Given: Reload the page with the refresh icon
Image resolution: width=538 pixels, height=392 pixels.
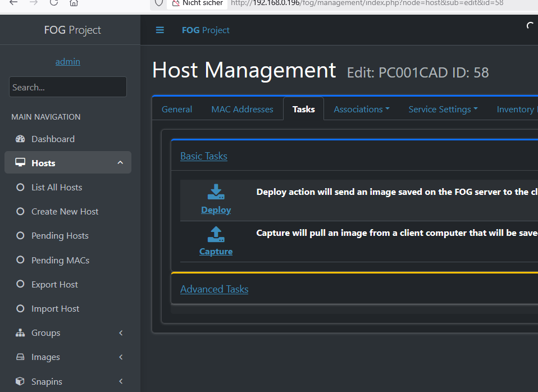Looking at the screenshot, I should 54,3.
